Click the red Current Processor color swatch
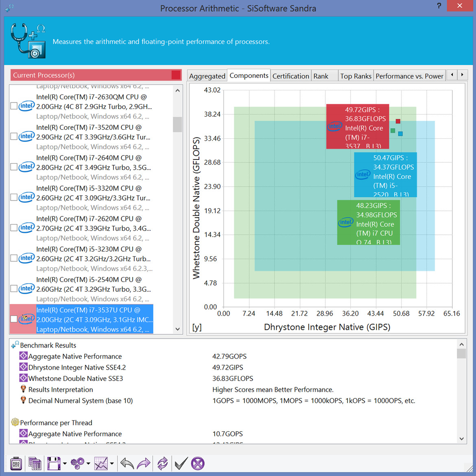The width and height of the screenshot is (476, 476). (x=176, y=75)
